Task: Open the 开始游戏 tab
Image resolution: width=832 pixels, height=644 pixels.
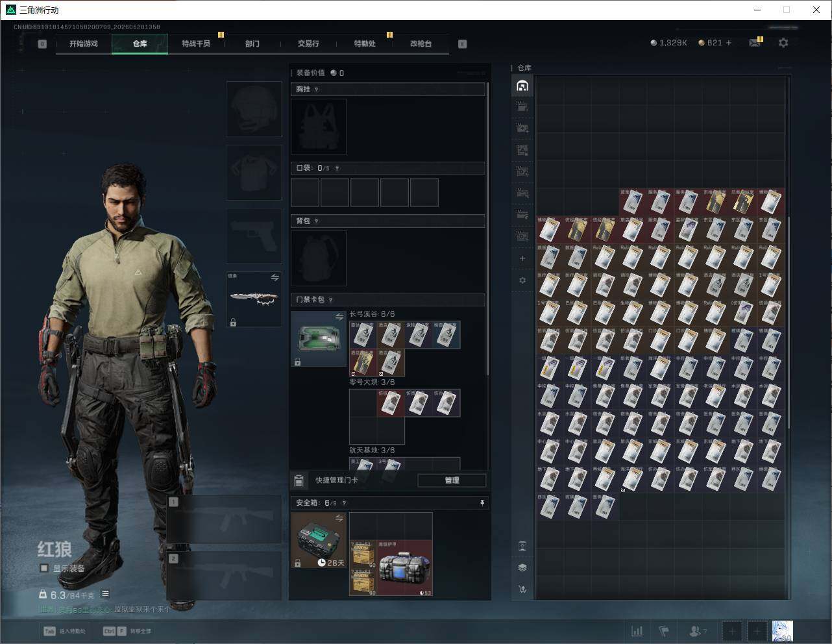Action: click(84, 43)
